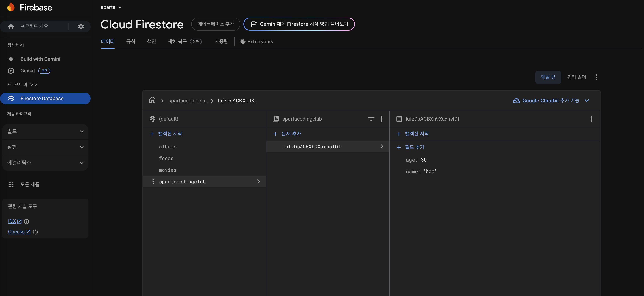This screenshot has height=296, width=644.
Task: Open kebab menu next to 쿼리 빌더
Action: click(x=596, y=77)
